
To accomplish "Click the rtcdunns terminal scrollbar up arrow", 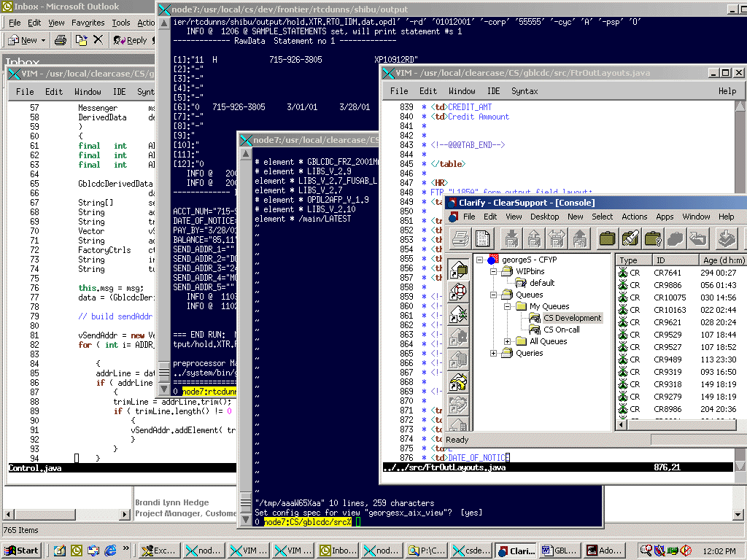I will coord(164,23).
